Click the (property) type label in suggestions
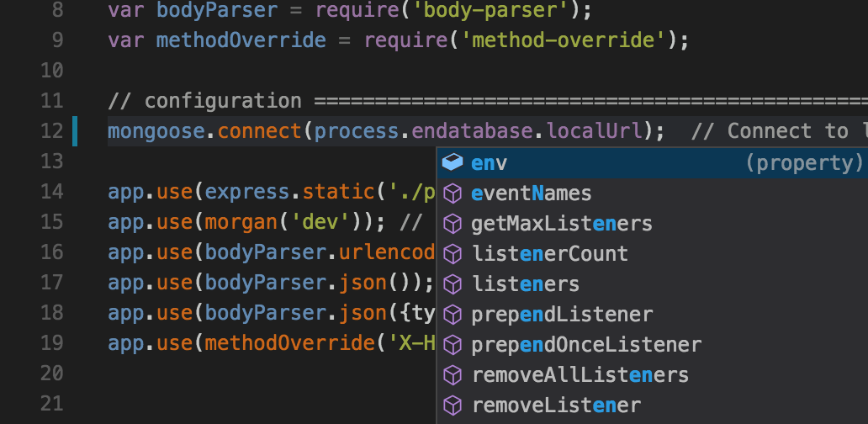Screen dimensions: 868x424 pyautogui.click(x=803, y=162)
